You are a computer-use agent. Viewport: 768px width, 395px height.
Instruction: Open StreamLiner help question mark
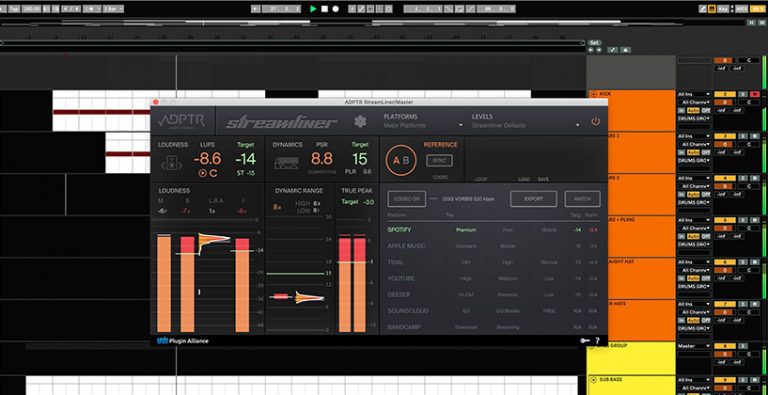(x=598, y=341)
